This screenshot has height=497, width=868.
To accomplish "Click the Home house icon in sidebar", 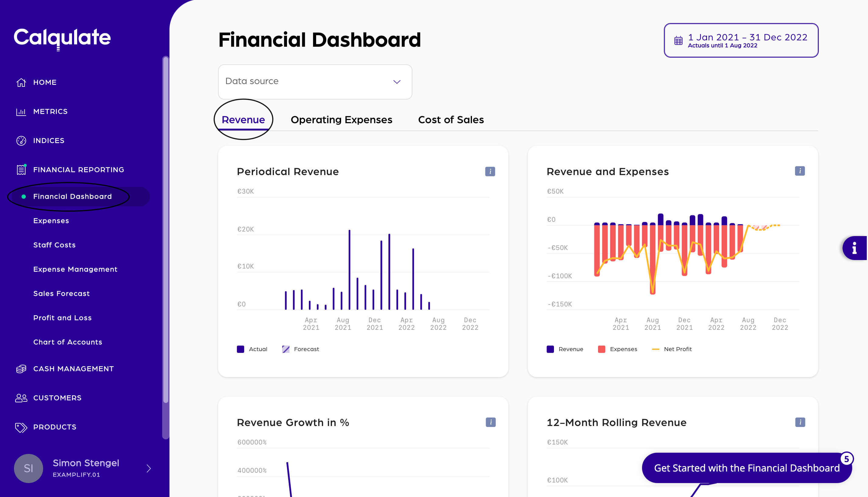I will click(21, 82).
